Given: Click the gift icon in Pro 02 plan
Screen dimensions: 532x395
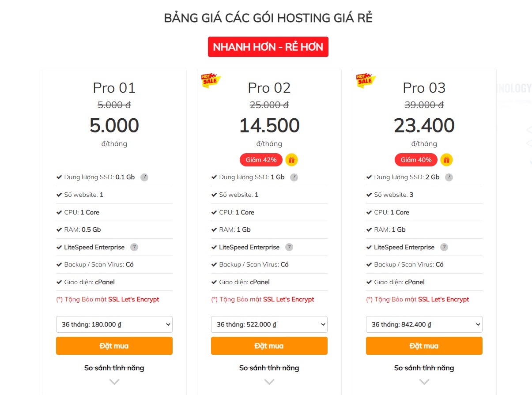Looking at the screenshot, I should coord(291,160).
